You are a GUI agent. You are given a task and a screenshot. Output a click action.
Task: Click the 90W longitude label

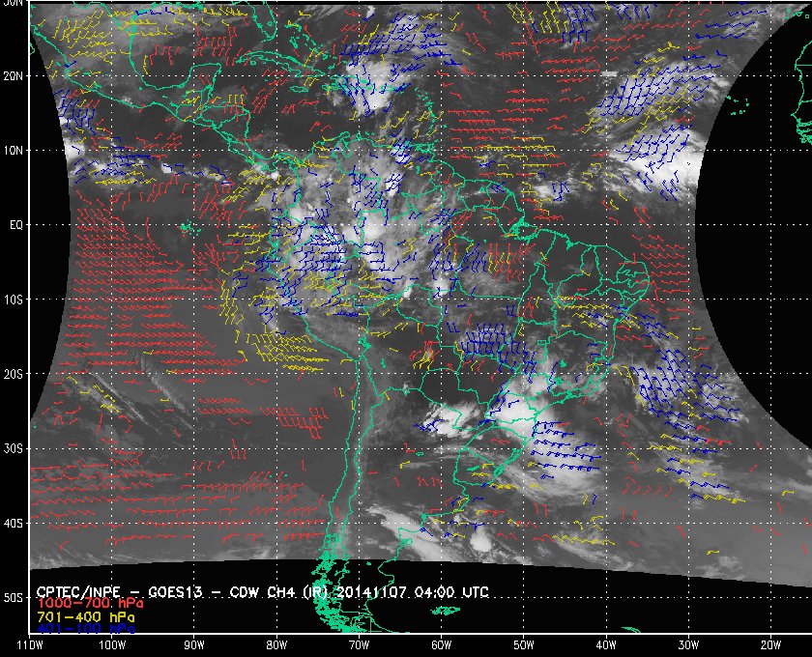tap(194, 645)
